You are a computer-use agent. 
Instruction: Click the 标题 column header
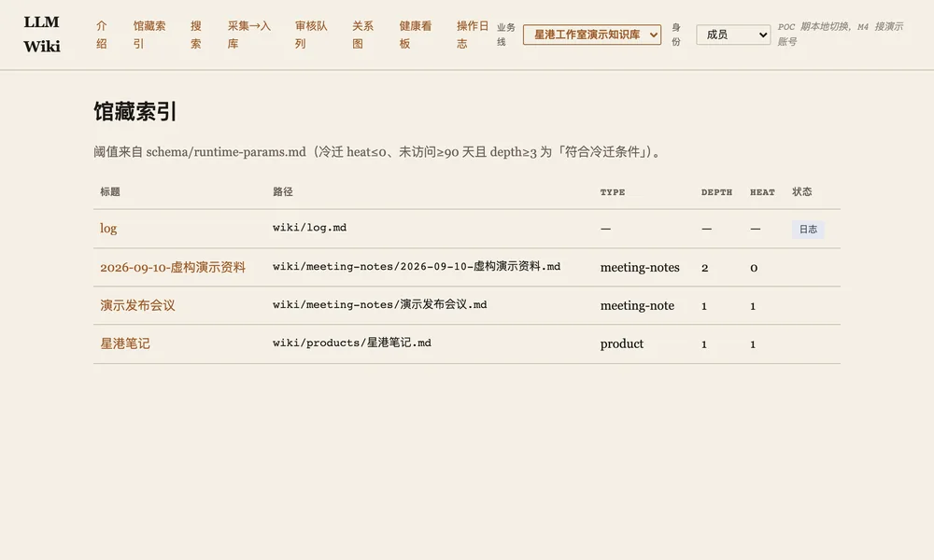(110, 191)
